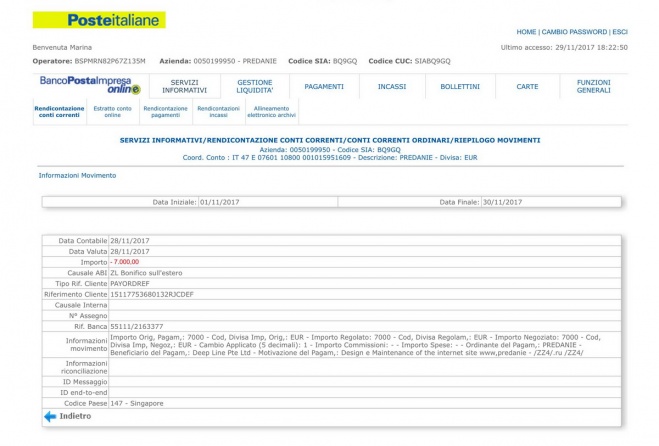Open the GESTIONE LIQUIDITA' menu
Image resolution: width=659 pixels, height=446 pixels.
254,86
